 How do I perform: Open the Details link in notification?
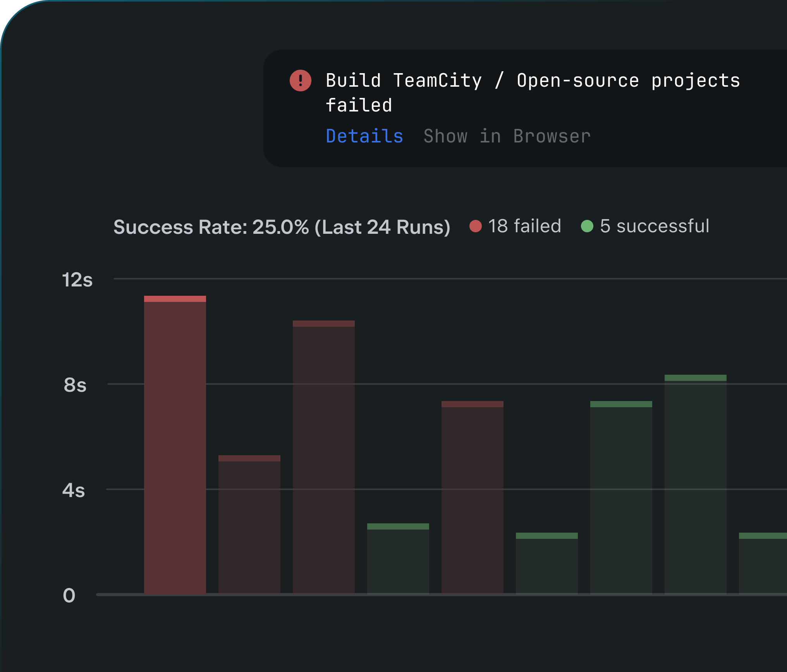(364, 136)
